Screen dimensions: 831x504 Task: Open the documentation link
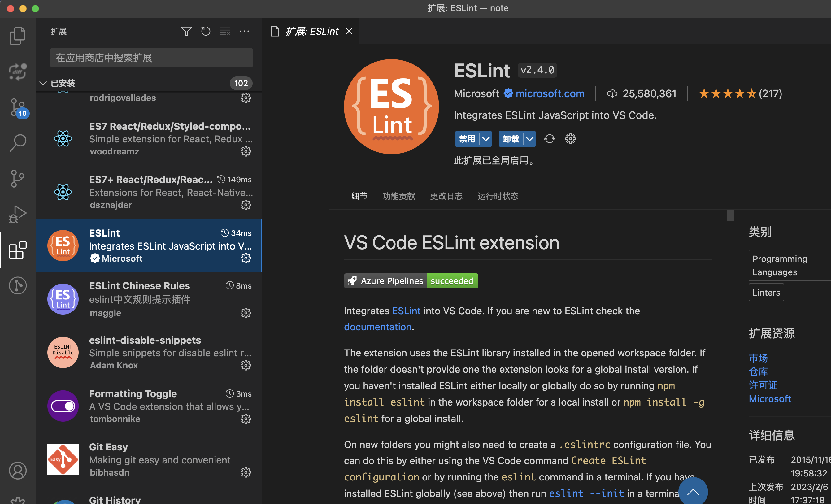coord(377,327)
